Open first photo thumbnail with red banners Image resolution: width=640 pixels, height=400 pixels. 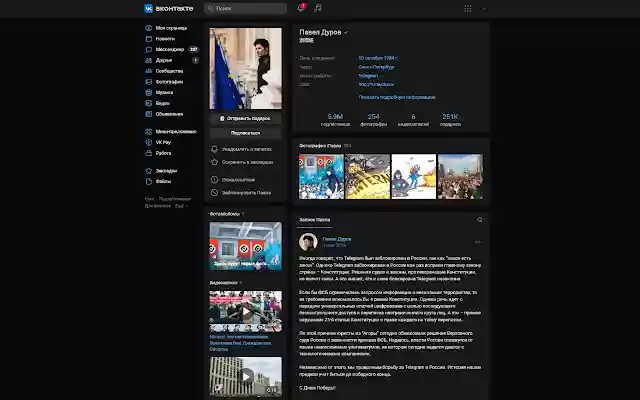coord(321,176)
